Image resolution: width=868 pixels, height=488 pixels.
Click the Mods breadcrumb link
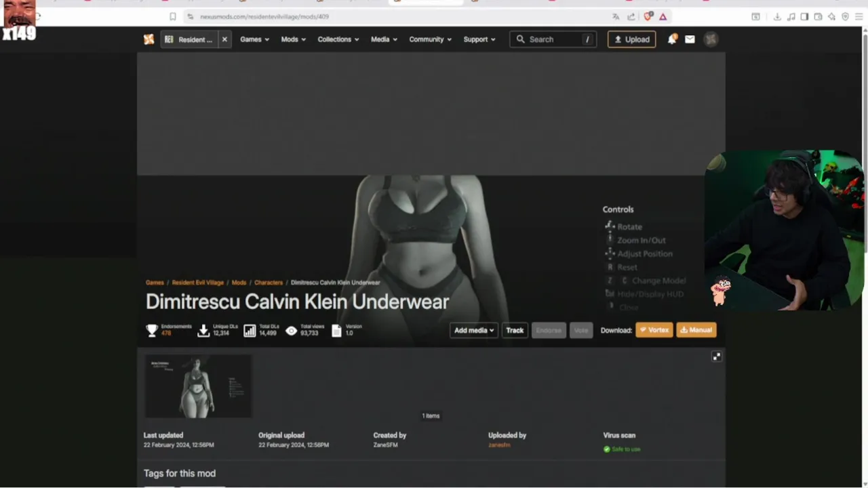point(239,283)
